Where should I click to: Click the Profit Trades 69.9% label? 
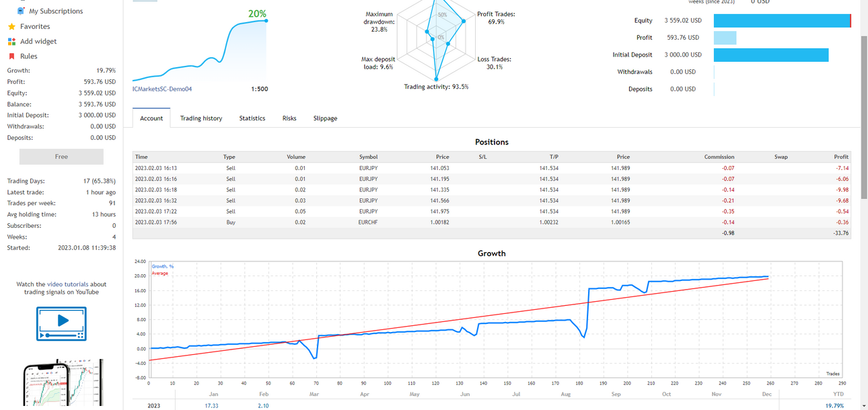tap(496, 18)
